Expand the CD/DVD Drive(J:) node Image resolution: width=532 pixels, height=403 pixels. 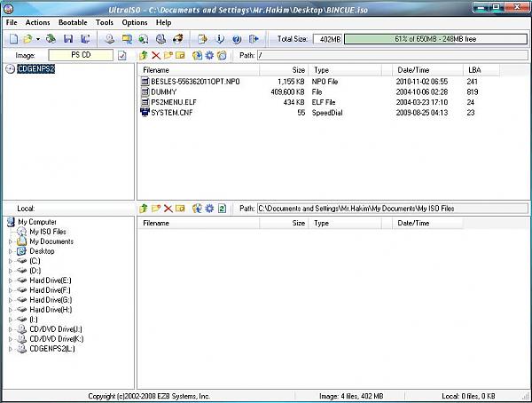pos(10,329)
